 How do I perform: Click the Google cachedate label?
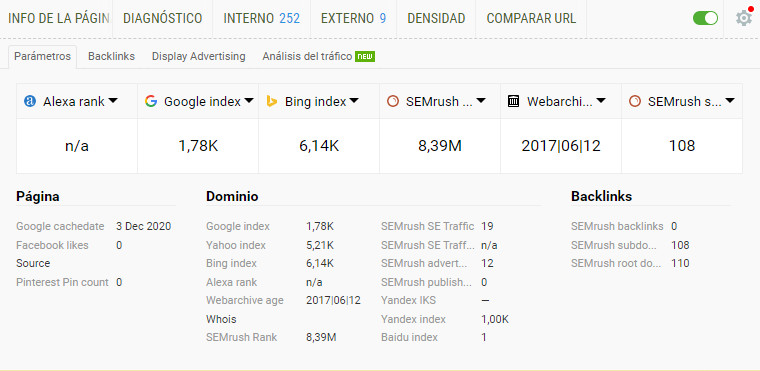pos(60,226)
